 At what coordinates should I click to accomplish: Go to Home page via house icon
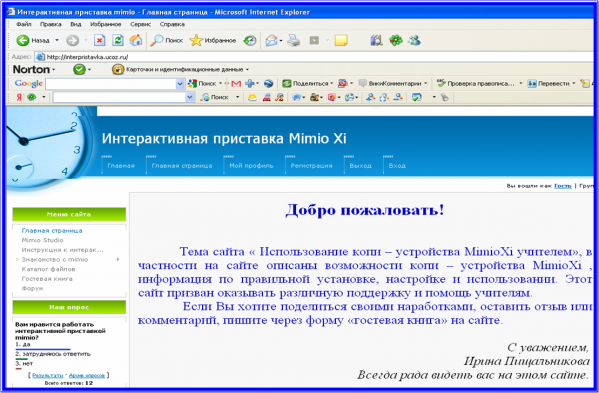(x=136, y=40)
